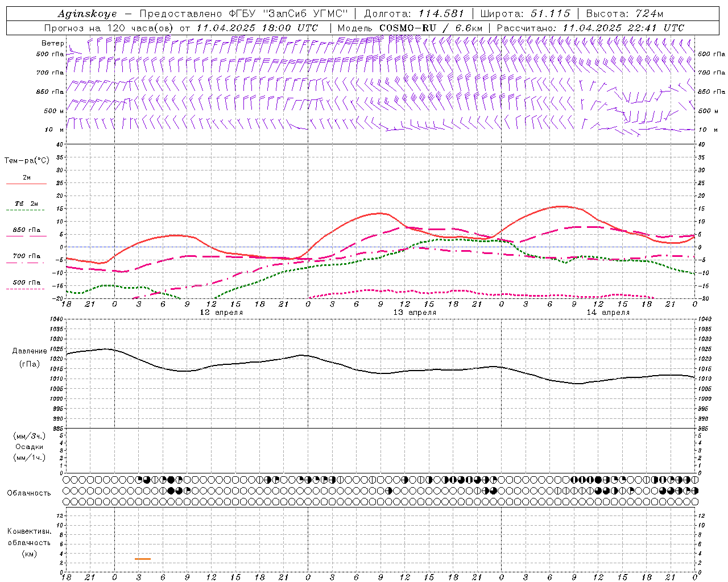Click the date label 12 апреля
This screenshot has height=582, width=728.
(x=221, y=313)
